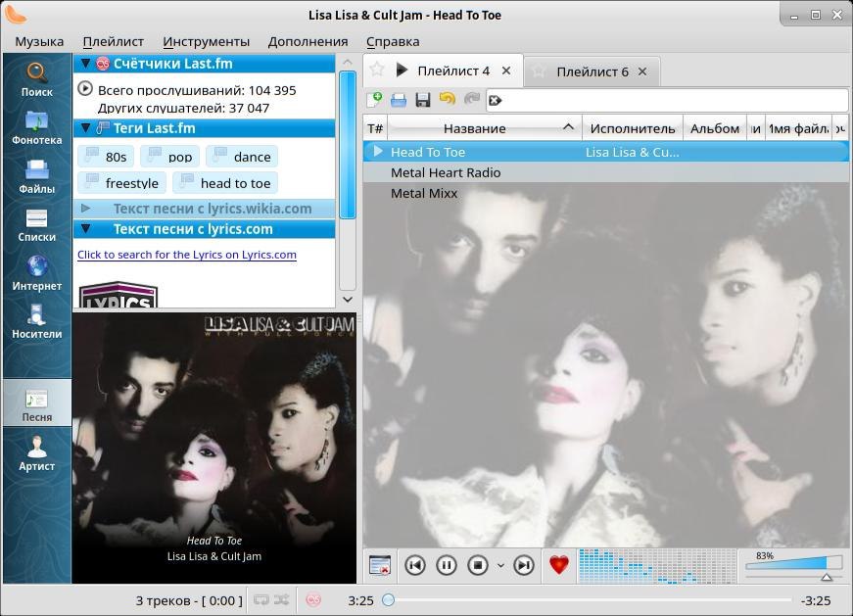
Task: Collapse the Текст песни с lyrics.com section
Action: [x=85, y=229]
